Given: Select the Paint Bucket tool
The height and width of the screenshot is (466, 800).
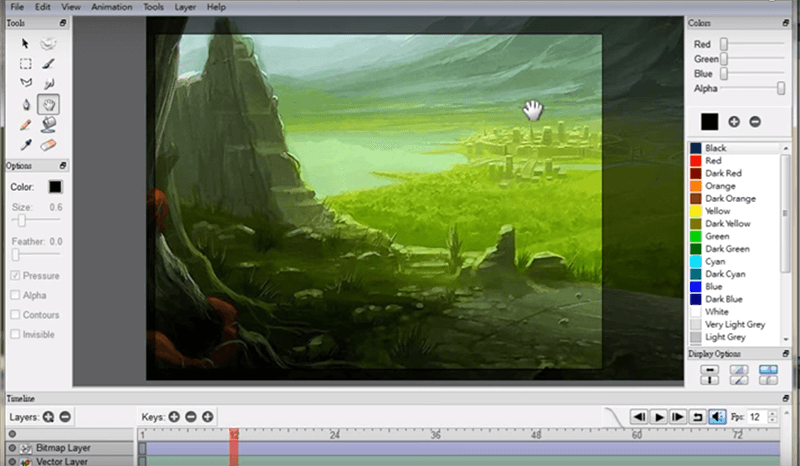Looking at the screenshot, I should pyautogui.click(x=48, y=125).
